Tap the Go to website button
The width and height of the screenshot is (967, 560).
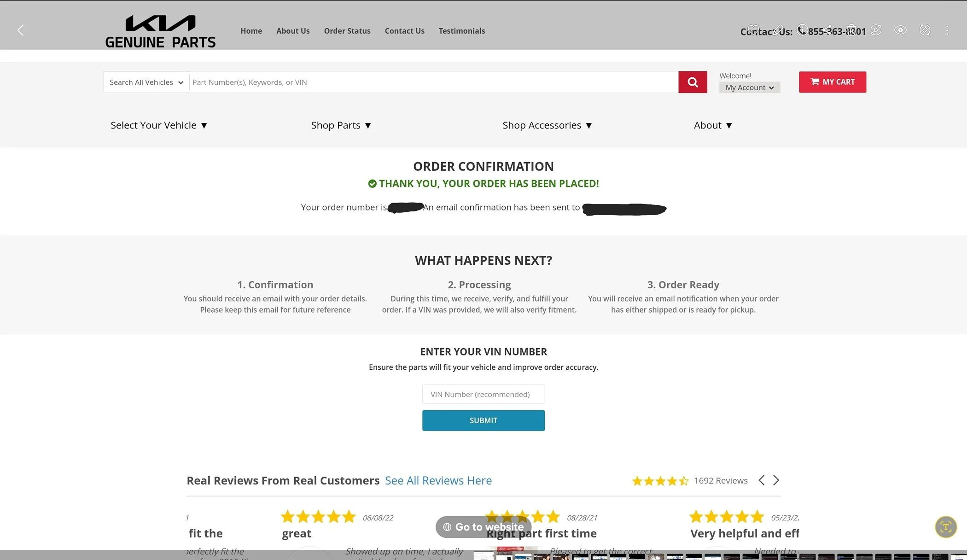483,527
